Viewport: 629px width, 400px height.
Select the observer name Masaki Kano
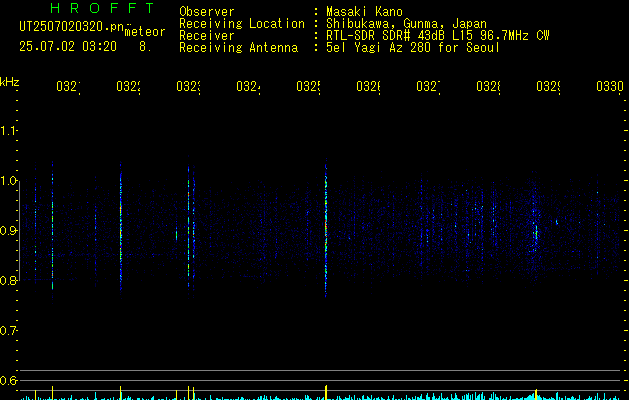tap(364, 12)
